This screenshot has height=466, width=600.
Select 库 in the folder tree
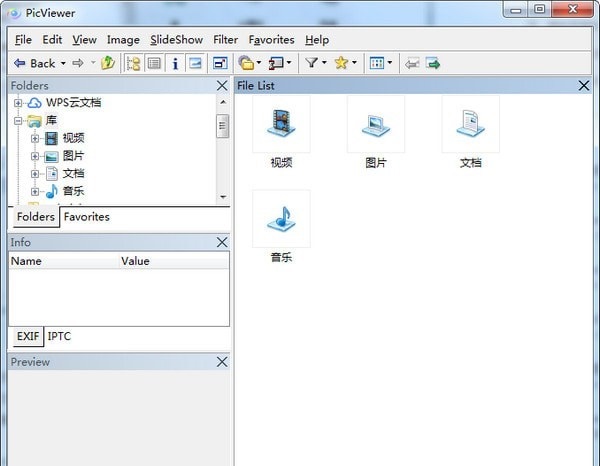(51, 121)
